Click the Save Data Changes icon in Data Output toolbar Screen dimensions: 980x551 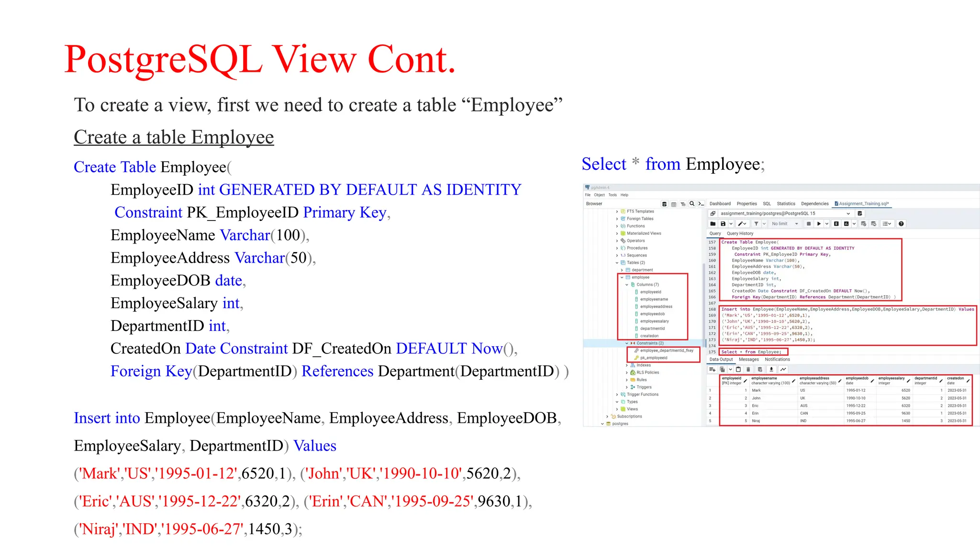[760, 370]
